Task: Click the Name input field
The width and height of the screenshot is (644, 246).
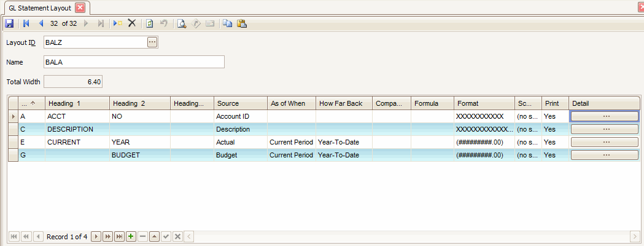Action: tap(133, 62)
